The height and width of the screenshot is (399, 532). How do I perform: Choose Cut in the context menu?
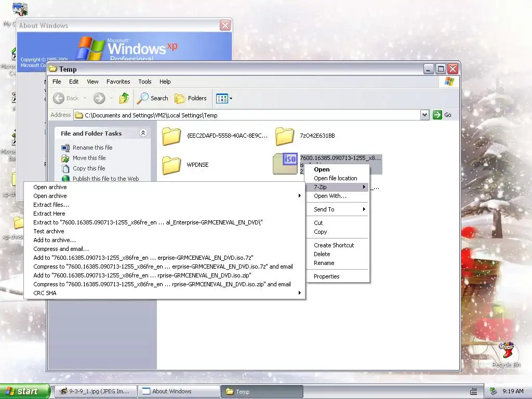[337, 223]
